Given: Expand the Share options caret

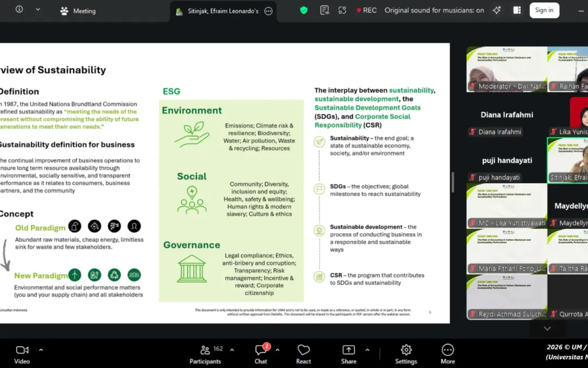Looking at the screenshot, I should [367, 350].
